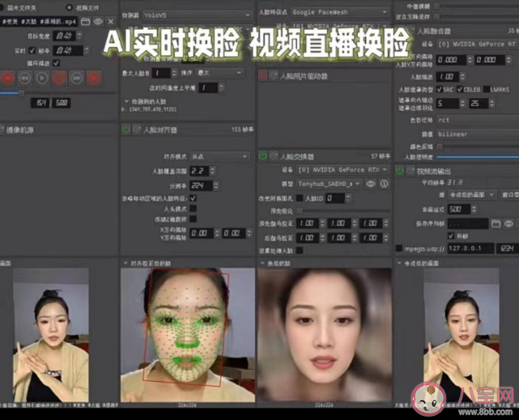Image resolution: width=519 pixels, height=420 pixels.
Task: Enable the 人头模式 checkbox
Action: (x=193, y=209)
